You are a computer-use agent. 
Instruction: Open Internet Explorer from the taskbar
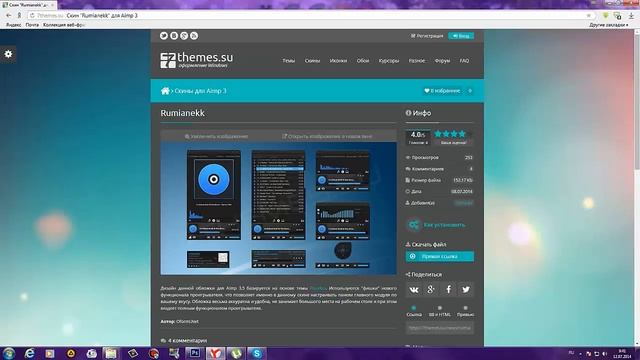pos(29,353)
